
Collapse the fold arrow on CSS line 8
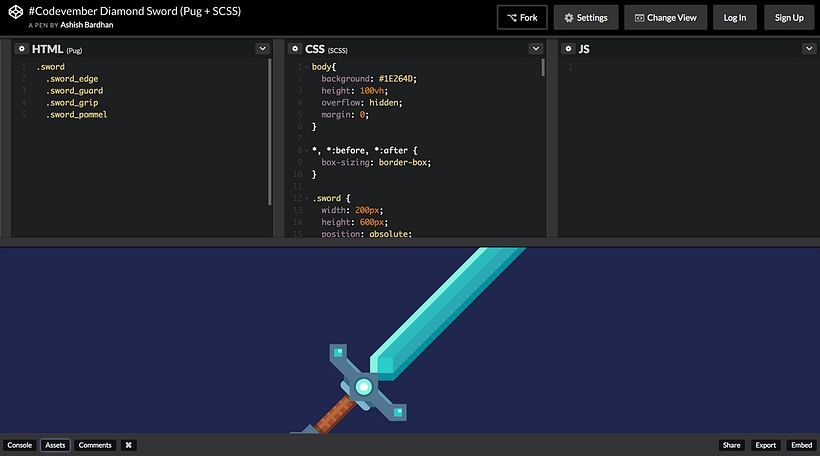click(x=307, y=151)
